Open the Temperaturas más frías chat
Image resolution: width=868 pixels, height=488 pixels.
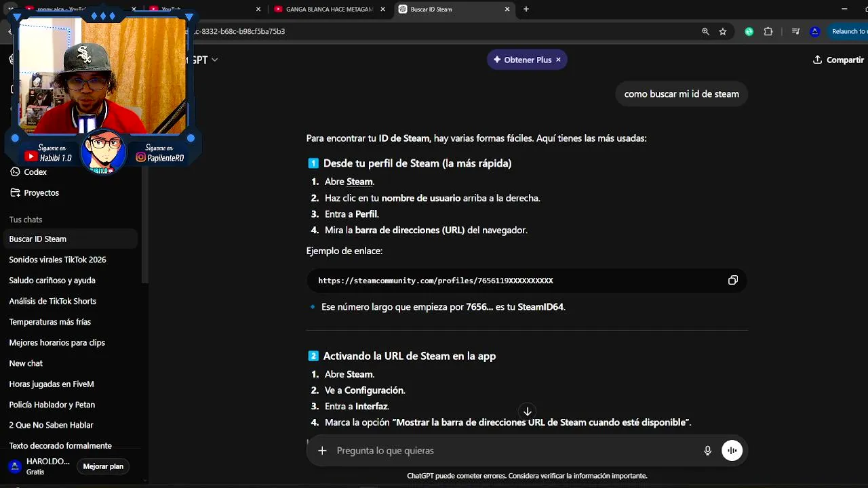pyautogui.click(x=71, y=322)
